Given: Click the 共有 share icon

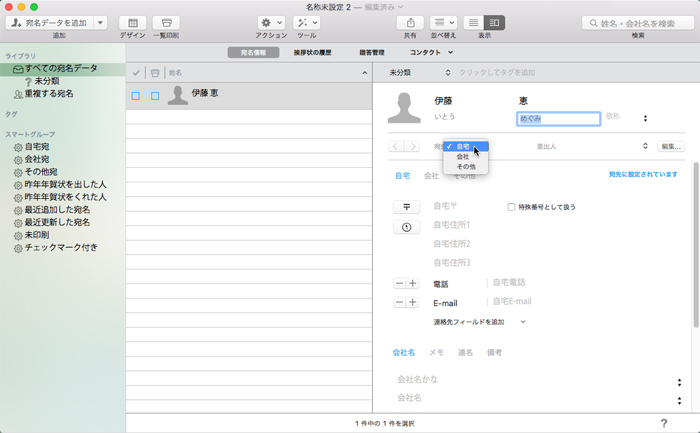Looking at the screenshot, I should pos(410,22).
